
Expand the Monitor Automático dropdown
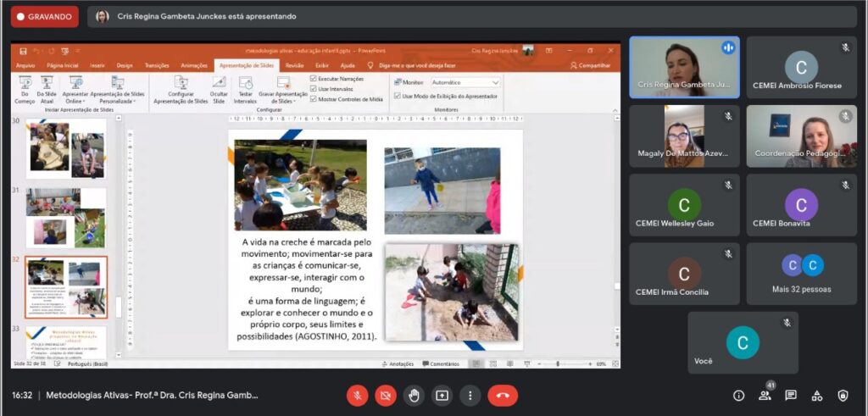tap(466, 82)
